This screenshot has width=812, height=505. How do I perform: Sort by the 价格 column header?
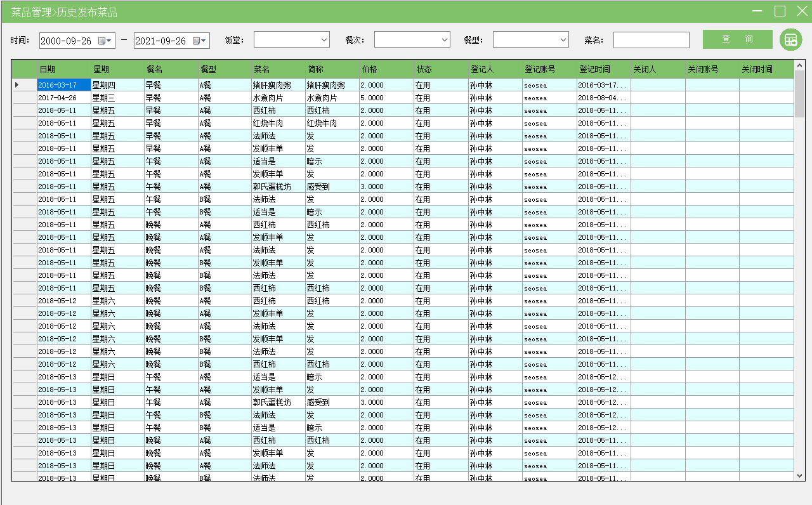click(386, 69)
